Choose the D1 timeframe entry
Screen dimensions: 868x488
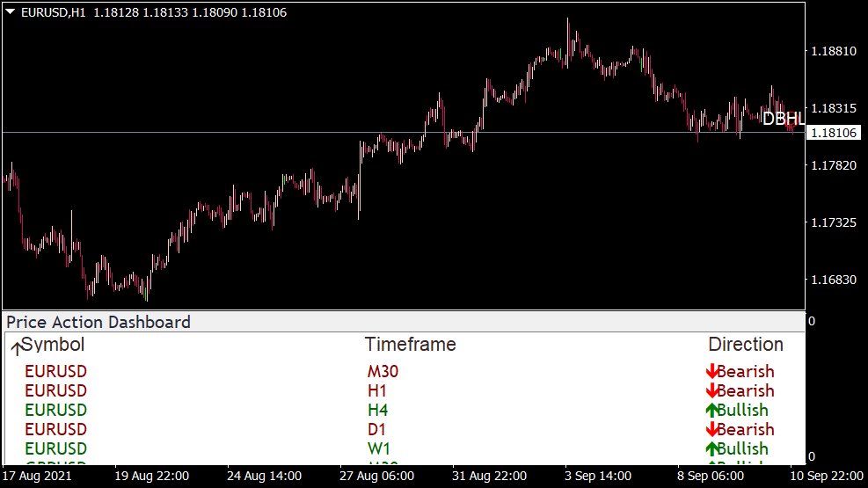[377, 430]
